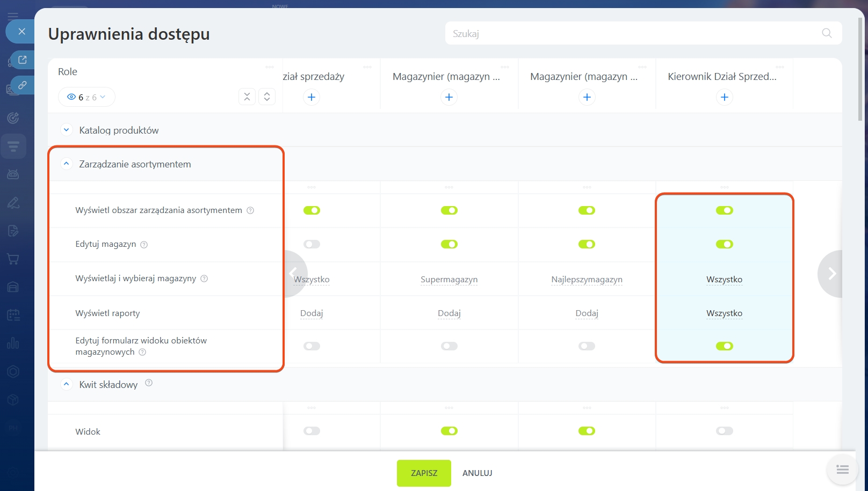Click the ZAPISZ button
Image resolution: width=868 pixels, height=491 pixels.
[424, 473]
